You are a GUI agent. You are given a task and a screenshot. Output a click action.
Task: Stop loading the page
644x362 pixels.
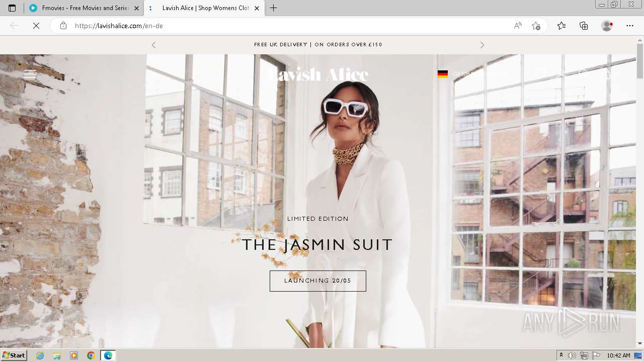(36, 26)
